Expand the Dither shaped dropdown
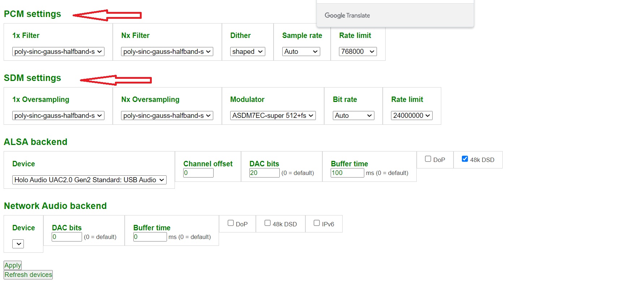Viewport: 644px width, 282px height. 248,52
